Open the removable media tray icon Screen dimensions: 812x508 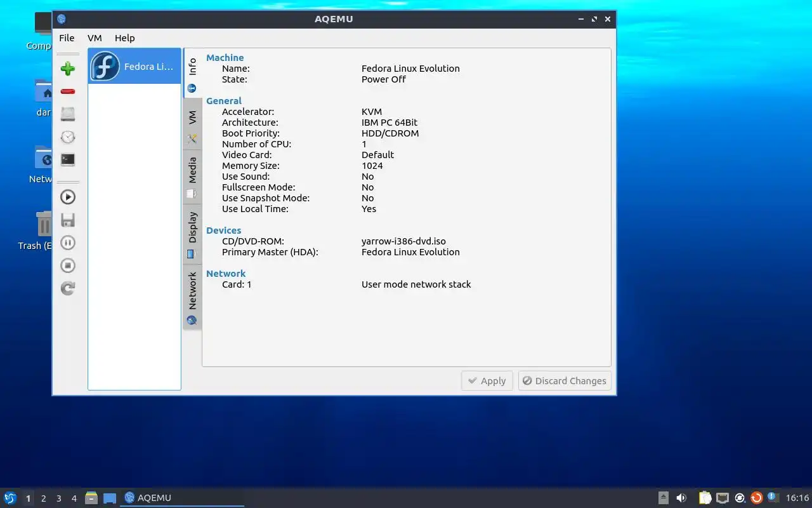663,498
